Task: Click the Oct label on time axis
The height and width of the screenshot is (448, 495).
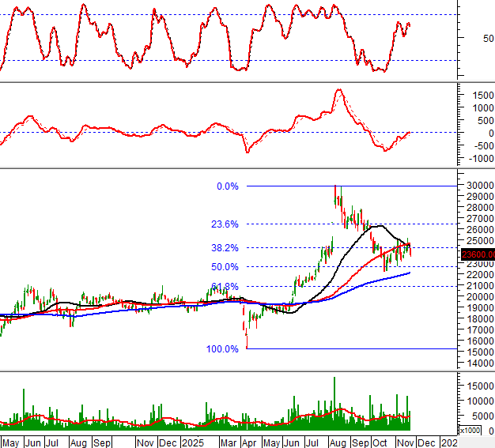Action: (382, 442)
